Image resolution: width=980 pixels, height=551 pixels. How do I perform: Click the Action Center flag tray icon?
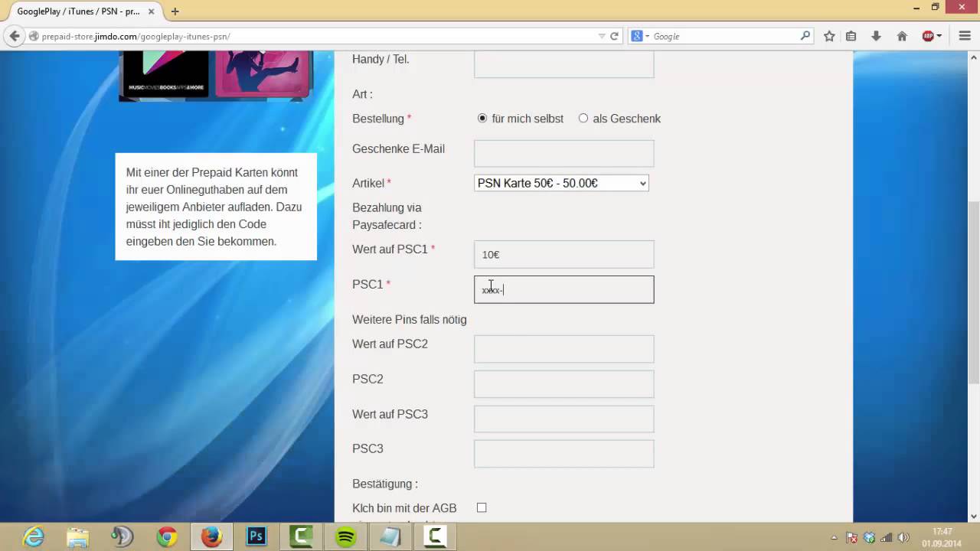(852, 537)
